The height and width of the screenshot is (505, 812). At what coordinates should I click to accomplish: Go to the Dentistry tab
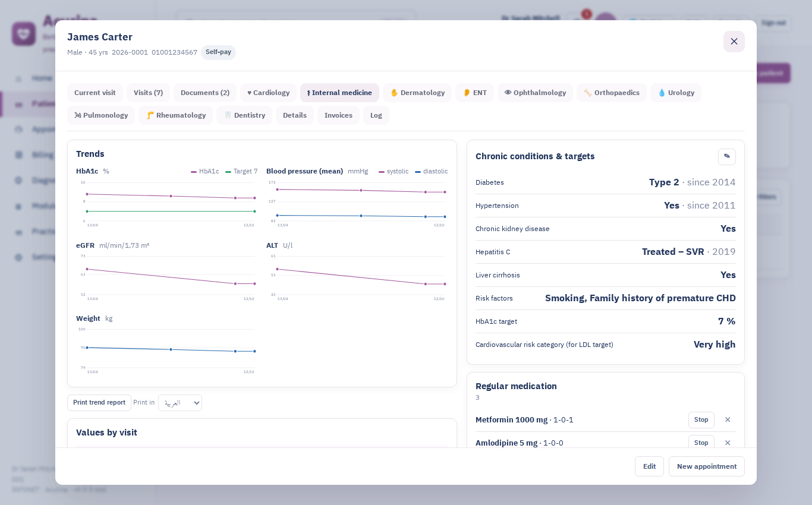coord(244,115)
